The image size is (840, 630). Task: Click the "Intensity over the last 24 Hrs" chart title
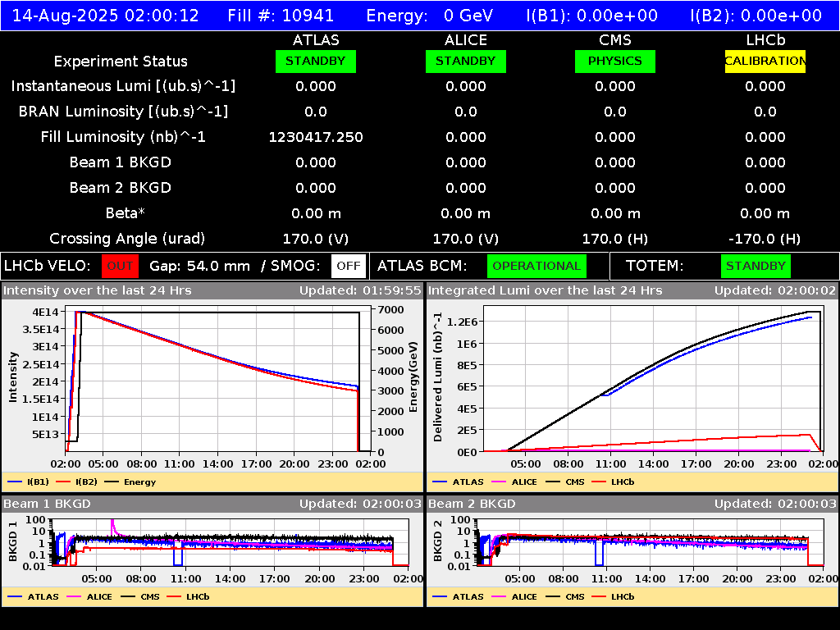pos(98,291)
